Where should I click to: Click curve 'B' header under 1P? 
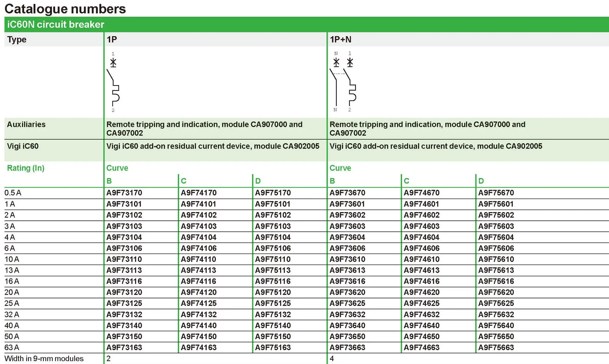pyautogui.click(x=109, y=181)
